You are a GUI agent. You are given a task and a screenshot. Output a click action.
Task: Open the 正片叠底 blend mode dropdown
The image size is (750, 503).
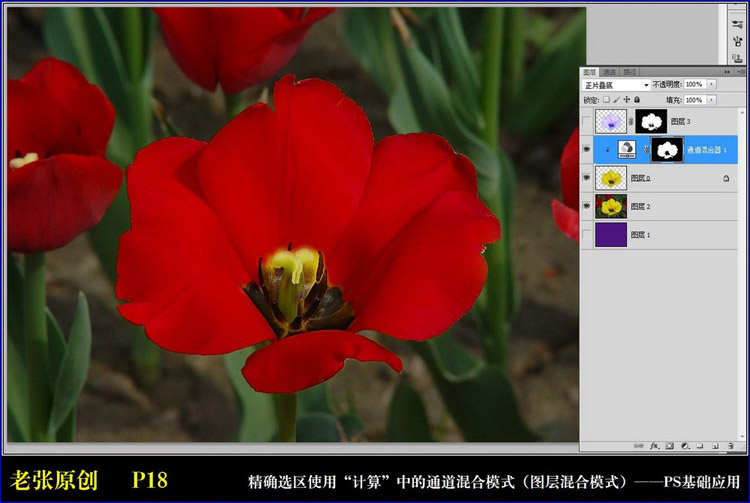click(616, 85)
